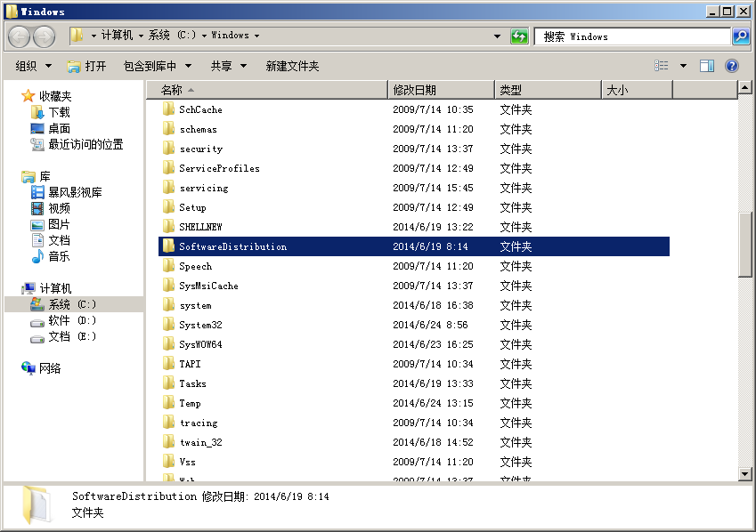Open the 共享 dropdown menu

229,66
